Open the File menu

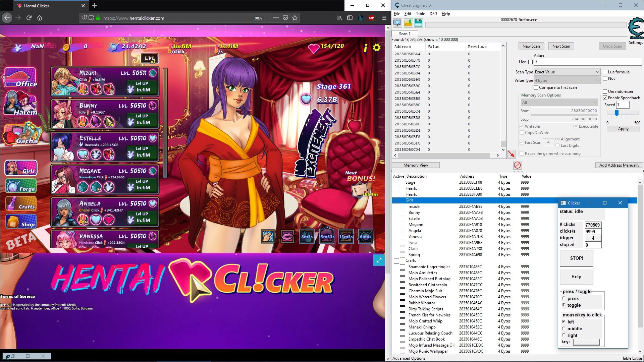pos(397,14)
